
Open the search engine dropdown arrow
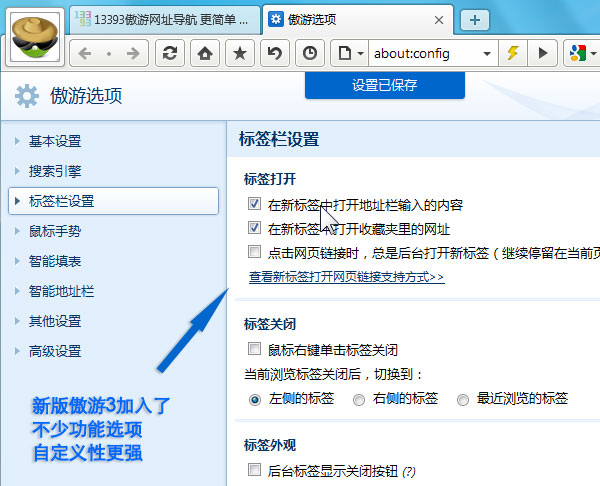[593, 54]
